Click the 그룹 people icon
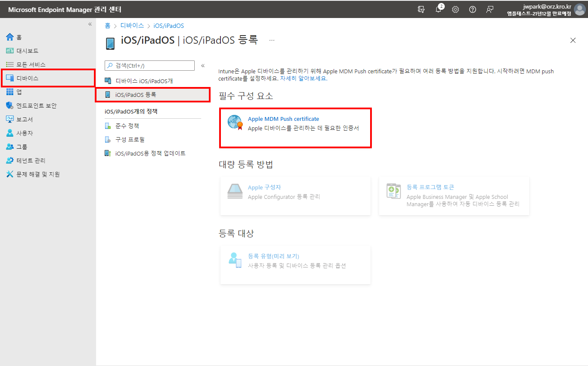Viewport: 588px width, 366px height. [x=10, y=147]
